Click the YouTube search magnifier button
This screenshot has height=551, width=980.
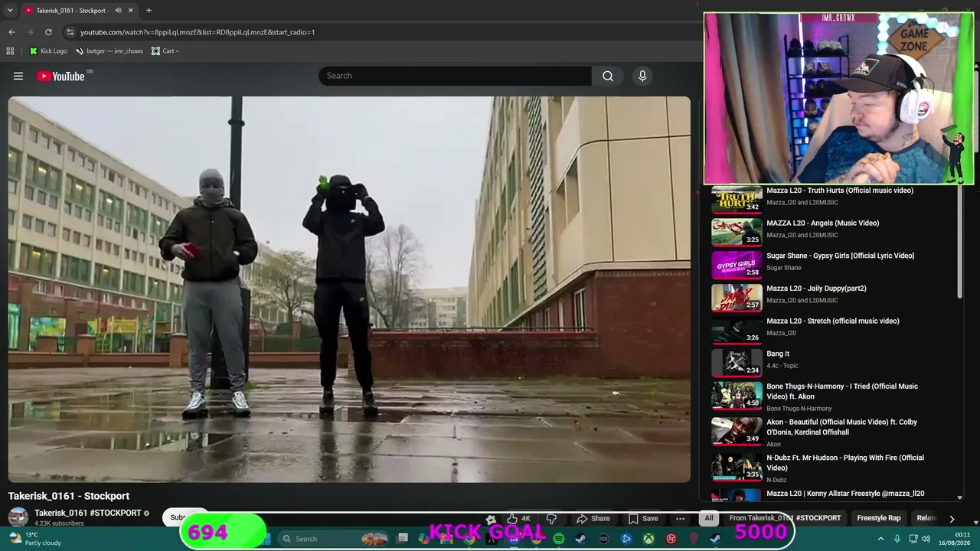pyautogui.click(x=608, y=76)
